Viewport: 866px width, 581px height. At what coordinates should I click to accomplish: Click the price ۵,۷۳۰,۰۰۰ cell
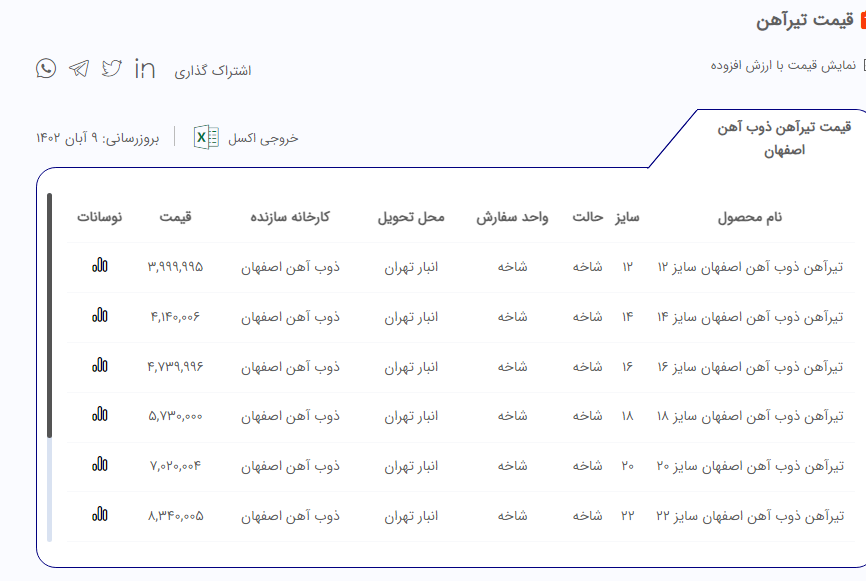[176, 416]
